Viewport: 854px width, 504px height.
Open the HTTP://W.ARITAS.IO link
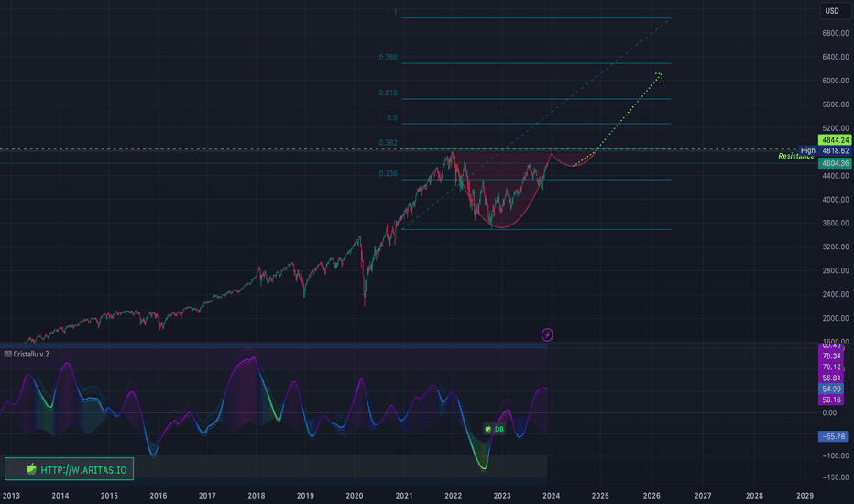[83, 470]
